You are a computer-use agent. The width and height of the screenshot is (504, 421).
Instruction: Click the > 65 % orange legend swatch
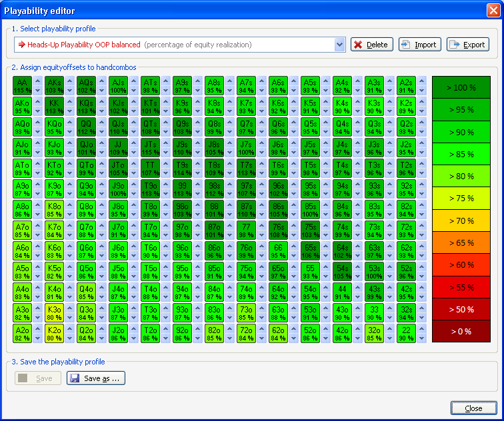(461, 242)
